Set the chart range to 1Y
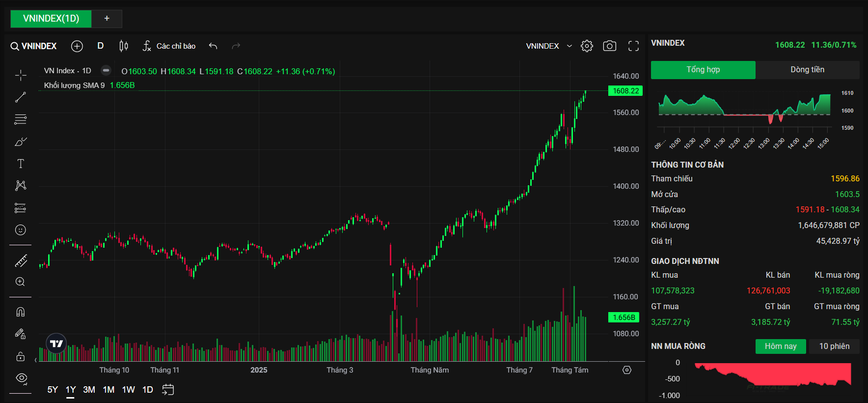868x403 pixels. [x=71, y=390]
